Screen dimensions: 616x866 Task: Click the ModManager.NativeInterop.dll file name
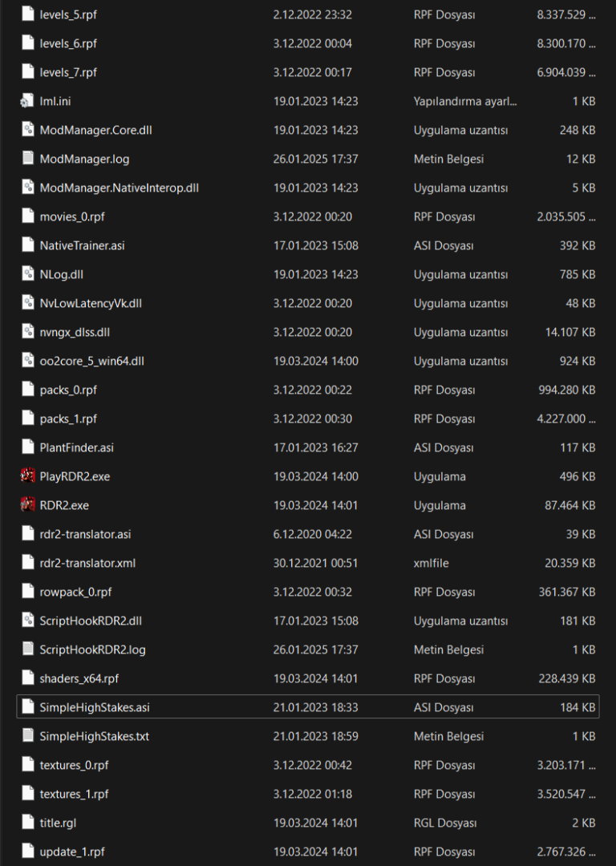pos(119,188)
